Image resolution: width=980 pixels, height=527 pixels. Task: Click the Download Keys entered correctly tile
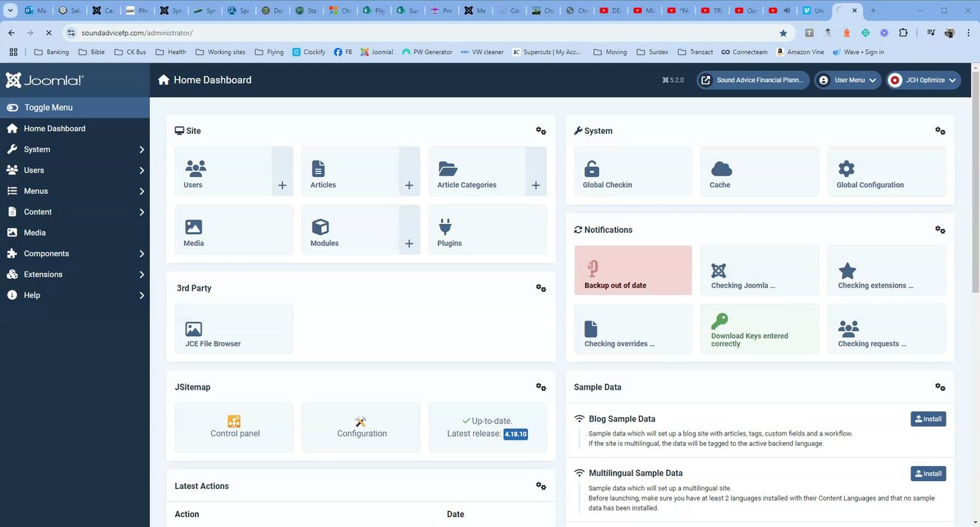760,329
